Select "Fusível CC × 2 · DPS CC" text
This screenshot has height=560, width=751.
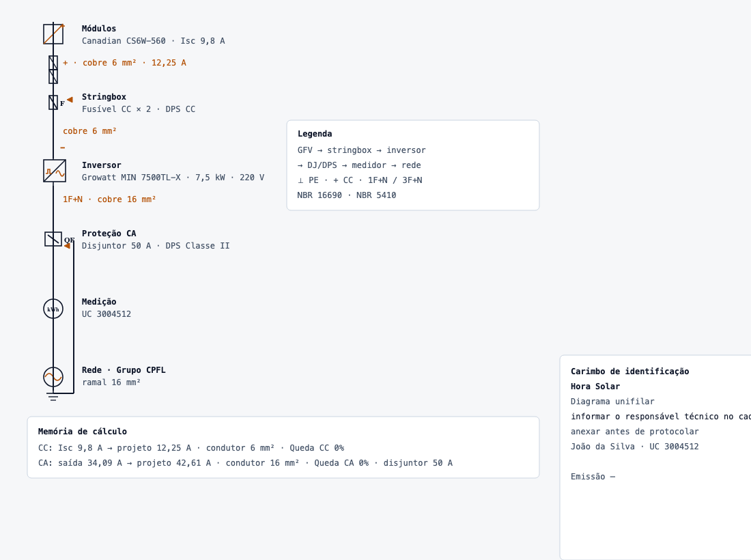click(x=139, y=109)
